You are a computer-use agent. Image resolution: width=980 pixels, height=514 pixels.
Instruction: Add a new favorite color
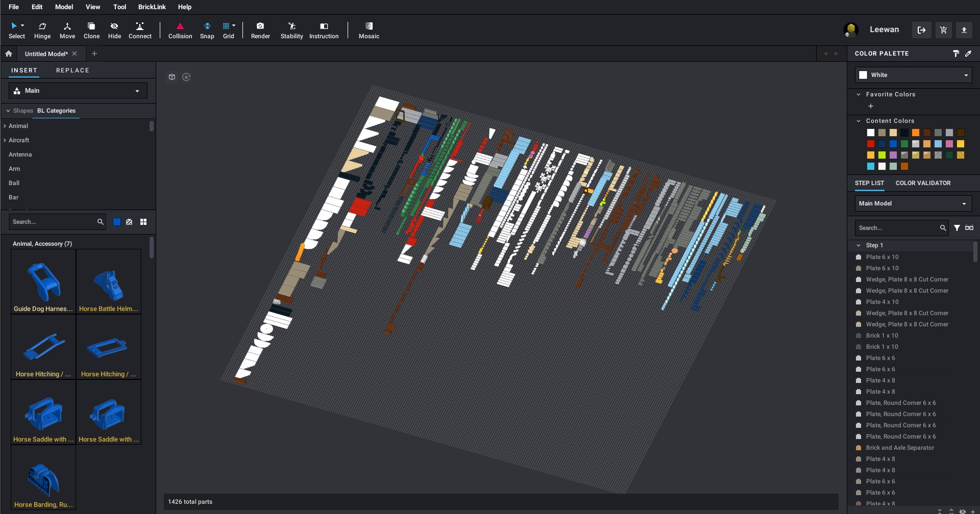[871, 106]
